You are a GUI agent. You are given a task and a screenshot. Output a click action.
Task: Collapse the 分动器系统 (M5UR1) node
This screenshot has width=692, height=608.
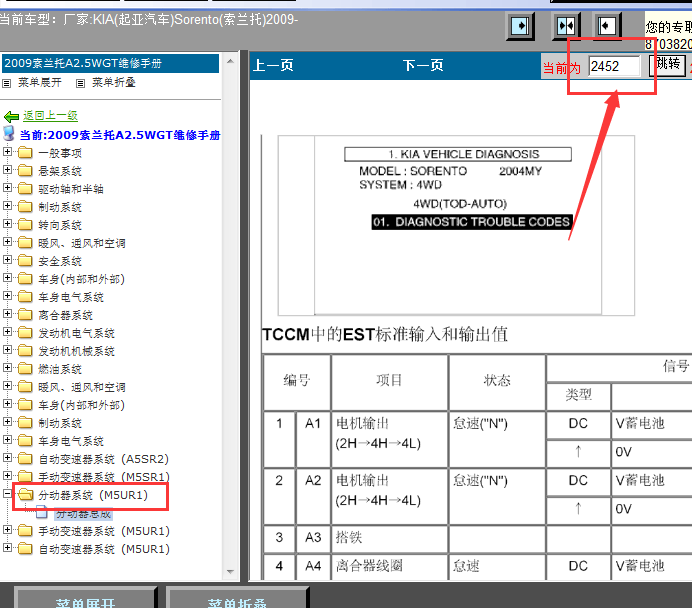click(7, 493)
